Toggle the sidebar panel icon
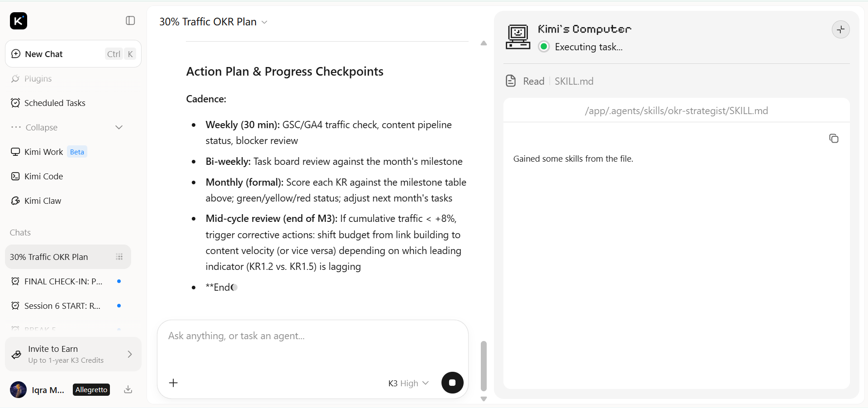 [130, 21]
